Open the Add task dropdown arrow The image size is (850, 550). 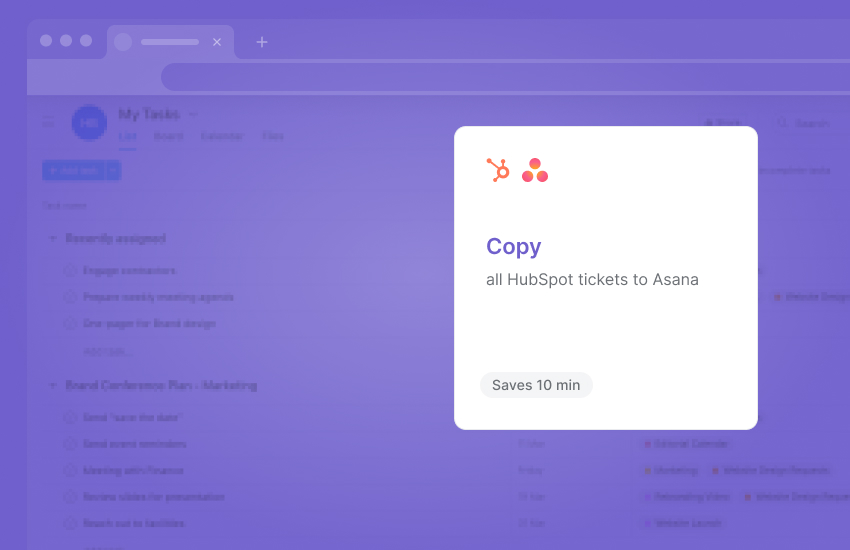pos(113,171)
